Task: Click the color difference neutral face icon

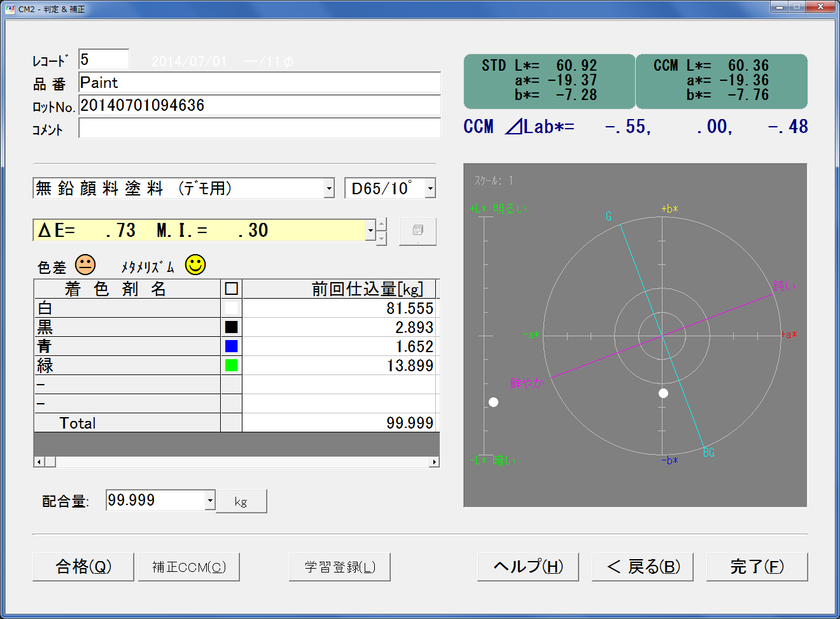Action: coord(85,265)
